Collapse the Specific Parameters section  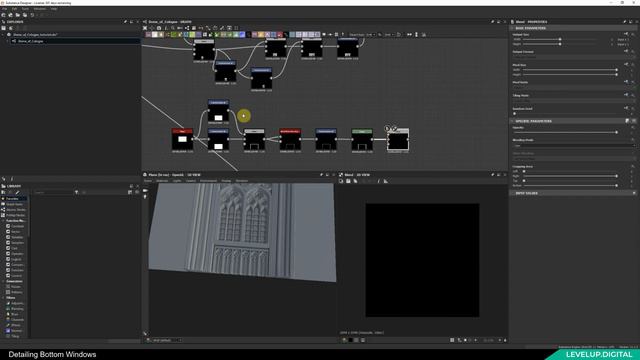[x=512, y=121]
